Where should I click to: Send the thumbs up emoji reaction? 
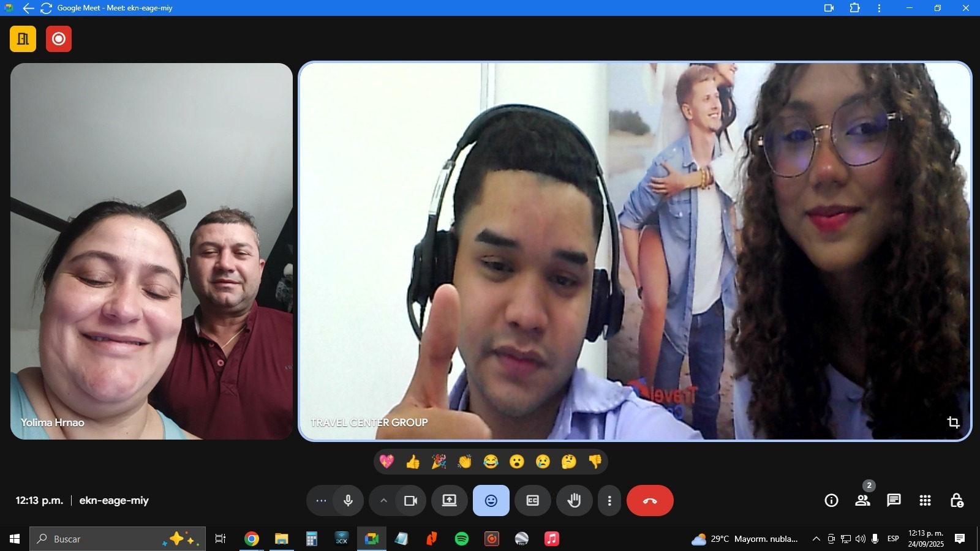point(413,462)
